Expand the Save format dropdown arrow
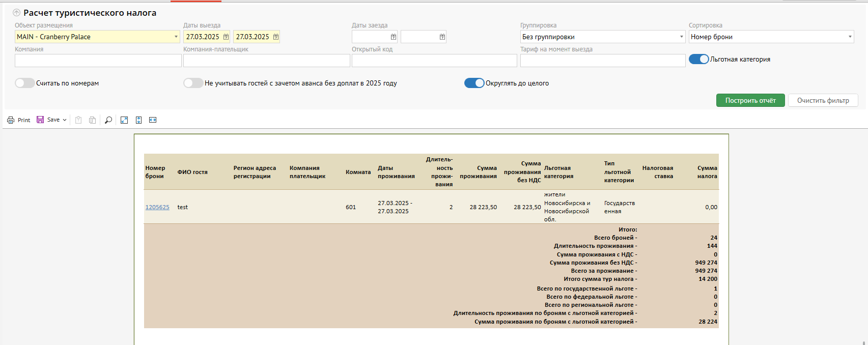 [65, 120]
